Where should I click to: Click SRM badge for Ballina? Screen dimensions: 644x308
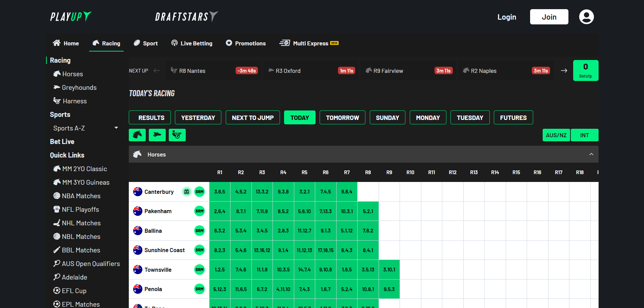[200, 231]
